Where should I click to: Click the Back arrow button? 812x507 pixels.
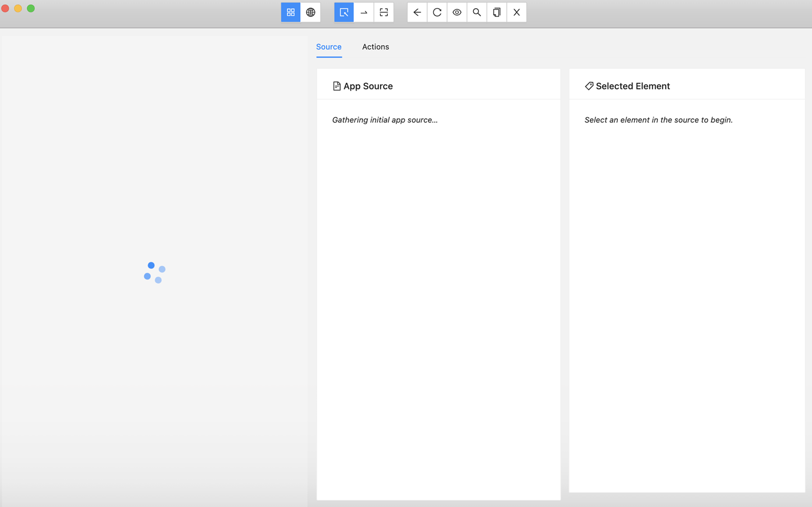coord(417,12)
